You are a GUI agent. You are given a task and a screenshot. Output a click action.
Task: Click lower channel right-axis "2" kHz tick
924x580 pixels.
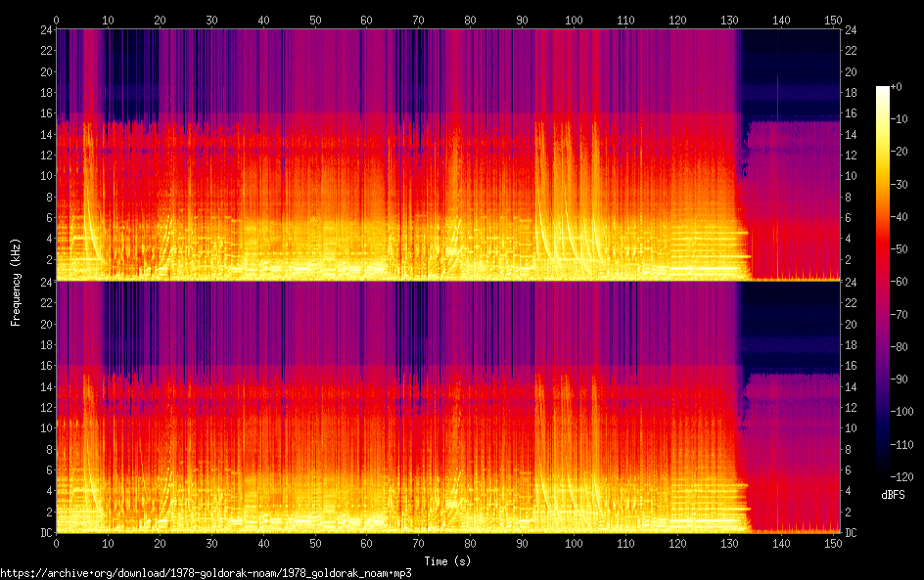[x=848, y=513]
